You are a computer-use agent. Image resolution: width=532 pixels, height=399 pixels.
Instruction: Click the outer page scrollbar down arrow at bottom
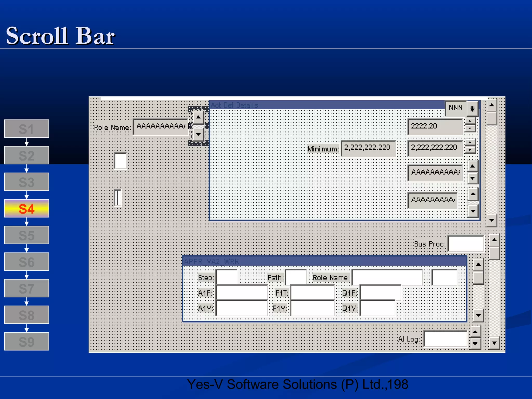494,343
